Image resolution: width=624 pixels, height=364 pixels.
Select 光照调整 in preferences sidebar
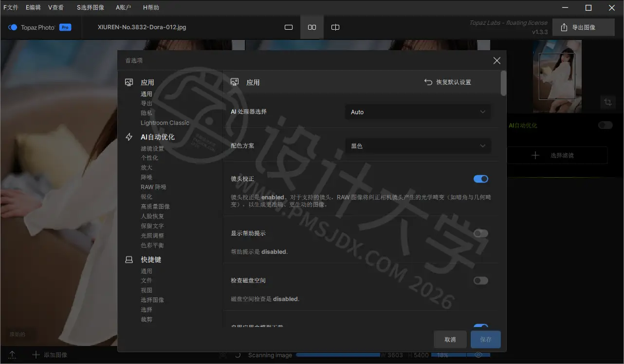coord(152,236)
